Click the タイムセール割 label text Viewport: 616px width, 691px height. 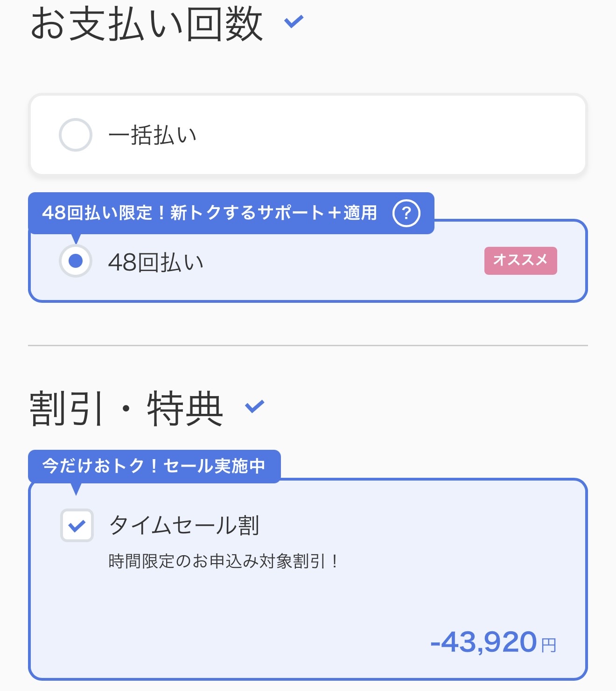pos(184,525)
